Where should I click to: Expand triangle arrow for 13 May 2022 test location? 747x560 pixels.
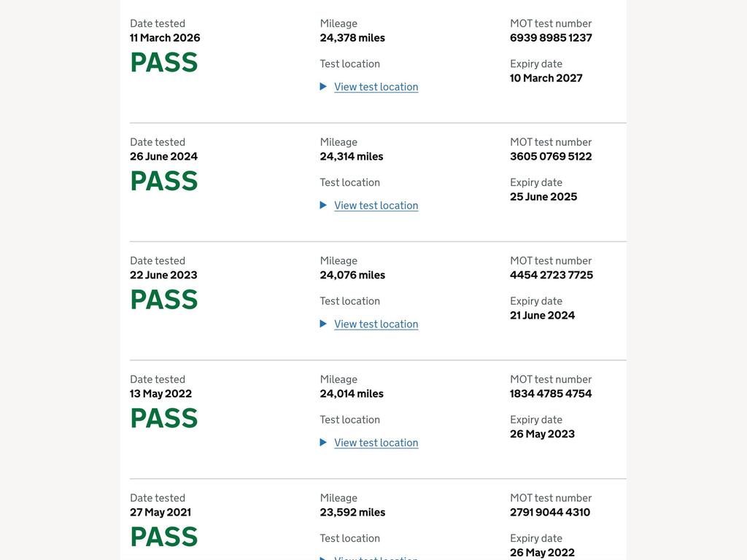[x=323, y=443]
